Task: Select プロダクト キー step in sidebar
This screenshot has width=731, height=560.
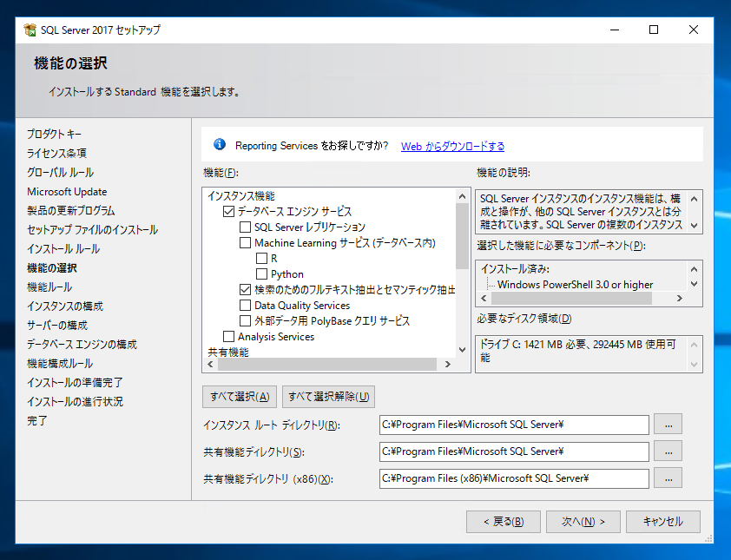Action: [54, 135]
